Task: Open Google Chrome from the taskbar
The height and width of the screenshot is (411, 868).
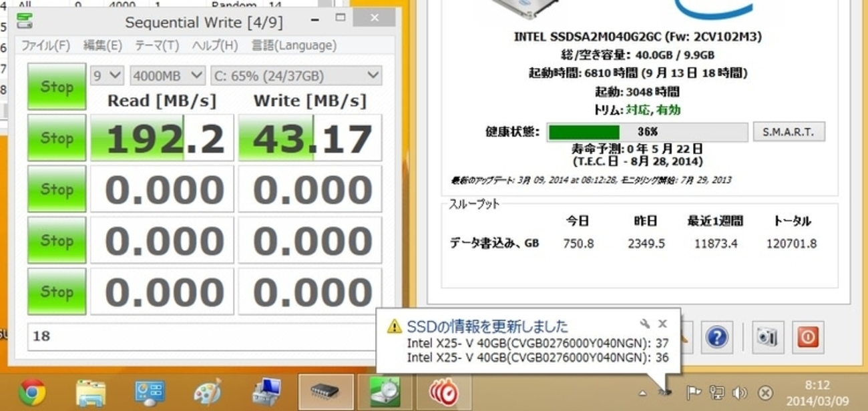Action: click(x=31, y=392)
